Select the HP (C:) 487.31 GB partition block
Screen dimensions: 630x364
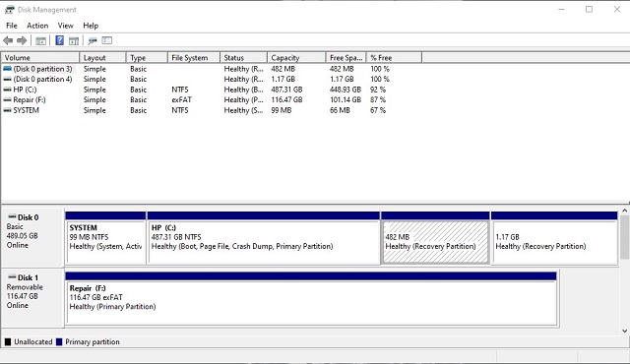click(264, 238)
